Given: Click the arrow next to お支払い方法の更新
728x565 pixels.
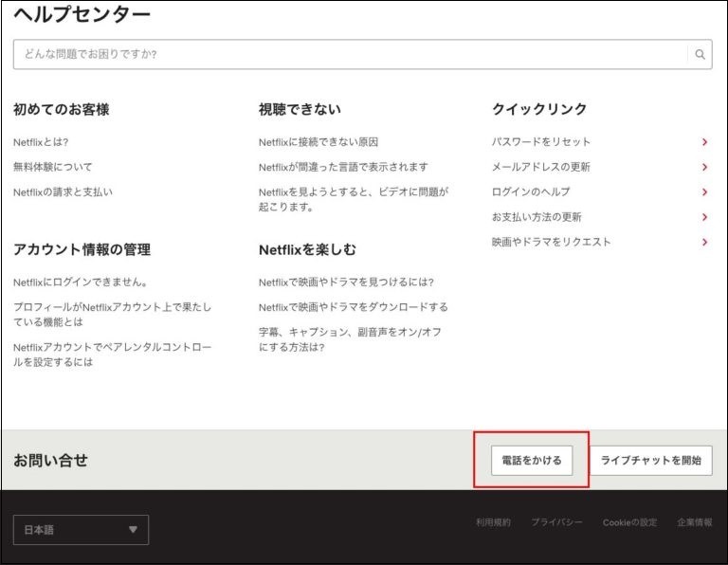Looking at the screenshot, I should tap(705, 217).
